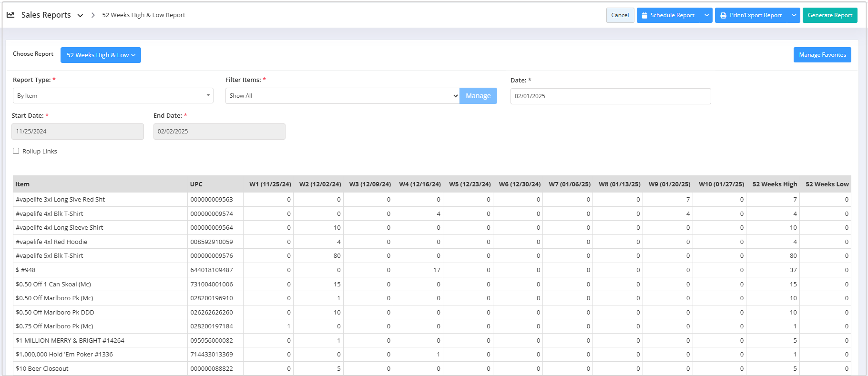Open the 52 Weeks High & Low selector
Viewport: 868px width, 376px height.
pos(101,55)
